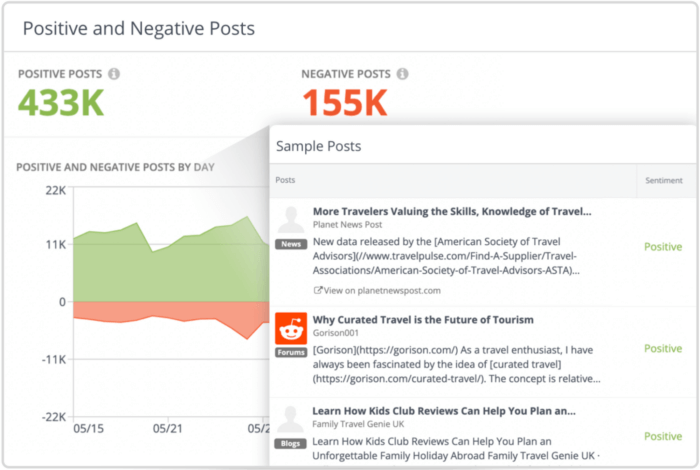Click the Reddit logo avatar on forum post
Screen dimensions: 700x470
290,330
